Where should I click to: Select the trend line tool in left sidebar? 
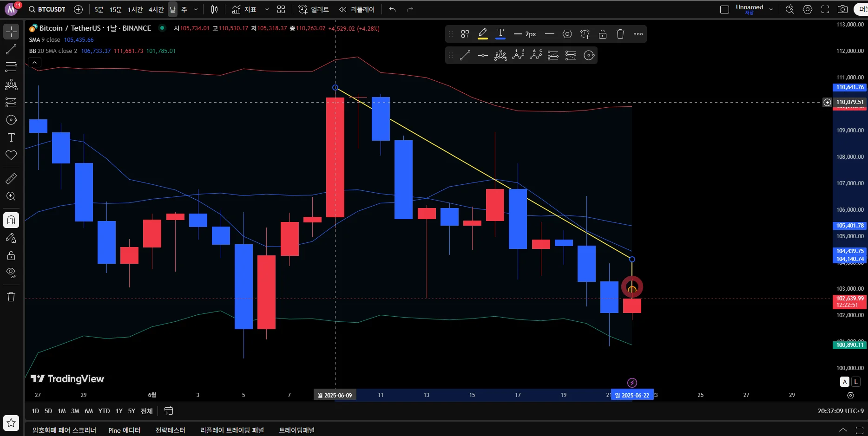11,49
